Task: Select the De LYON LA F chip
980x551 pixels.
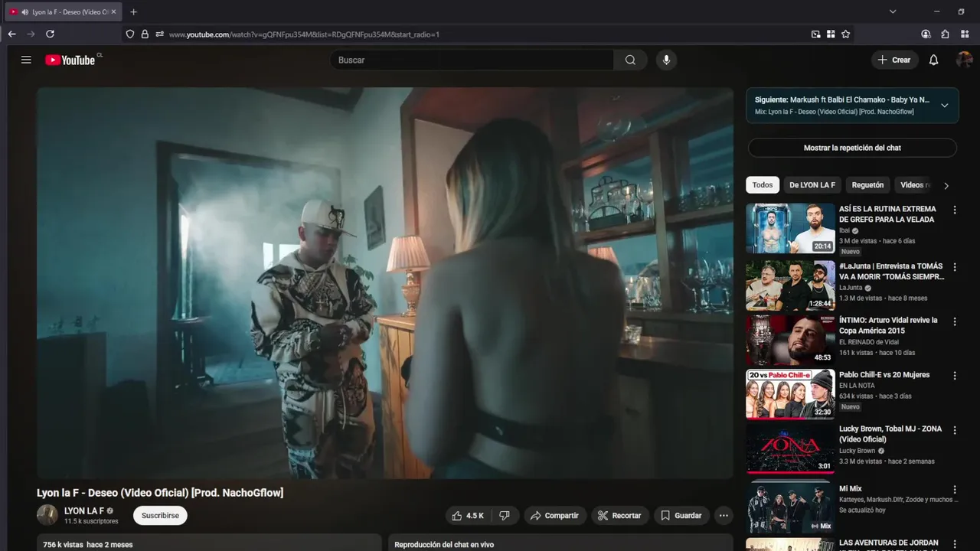Action: [812, 185]
